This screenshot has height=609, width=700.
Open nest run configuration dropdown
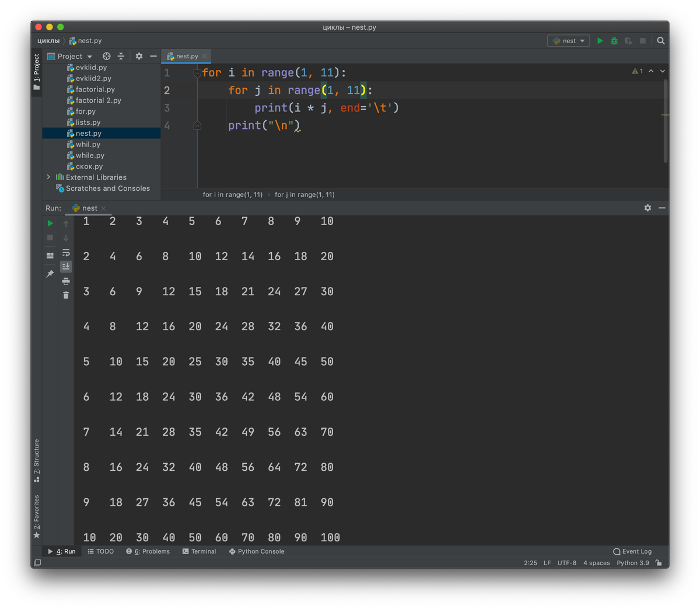point(569,41)
